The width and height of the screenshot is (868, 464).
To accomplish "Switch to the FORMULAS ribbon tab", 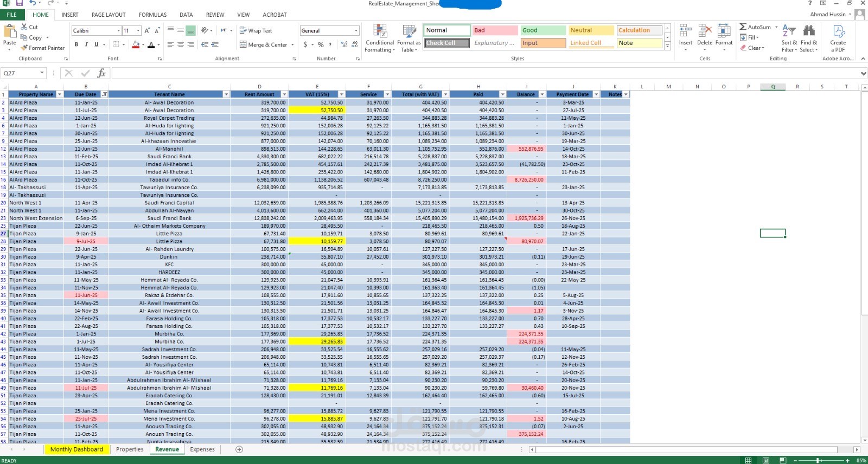I will coord(153,15).
